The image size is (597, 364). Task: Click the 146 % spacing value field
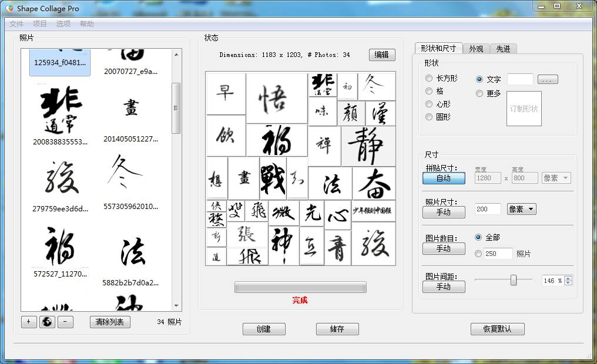553,281
